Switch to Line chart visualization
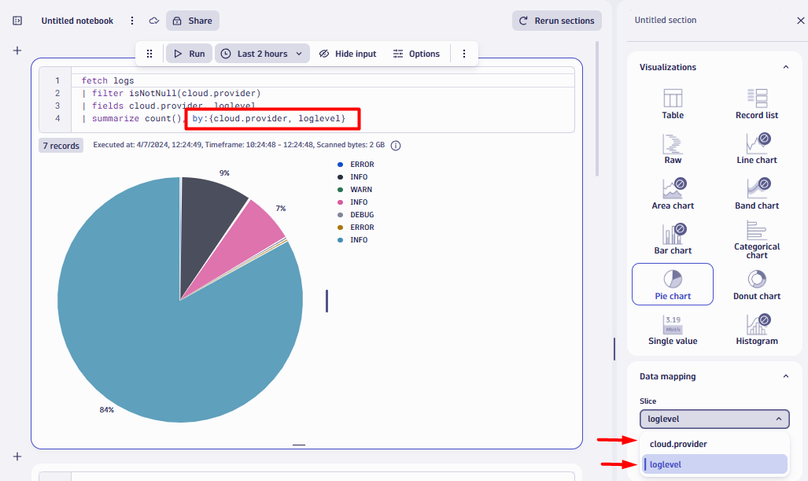Screen dimensions: 808x481 757,147
